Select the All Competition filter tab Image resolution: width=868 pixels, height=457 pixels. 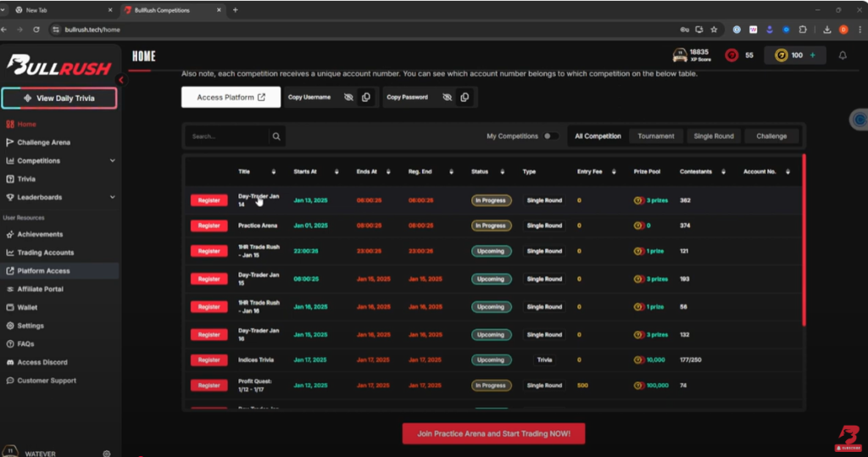click(x=598, y=137)
